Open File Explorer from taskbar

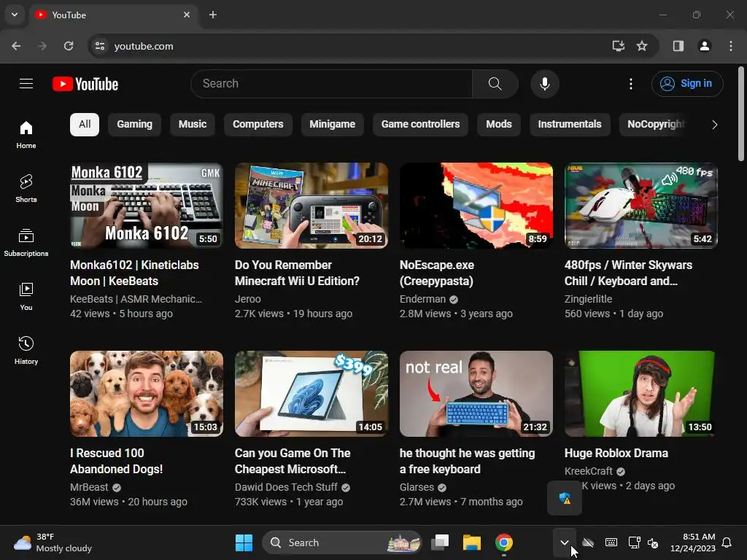pyautogui.click(x=472, y=542)
